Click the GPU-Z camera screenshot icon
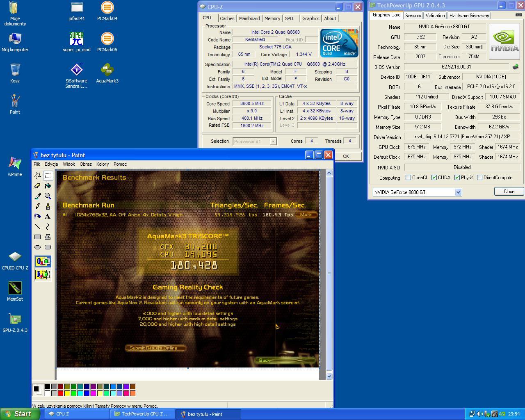This screenshot has width=525, height=420. tap(518, 15)
